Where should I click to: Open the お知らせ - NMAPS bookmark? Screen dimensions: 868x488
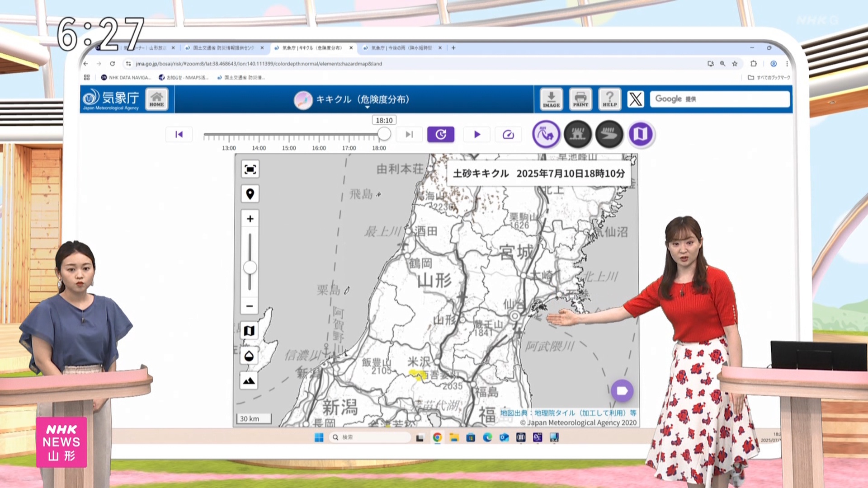pyautogui.click(x=184, y=78)
